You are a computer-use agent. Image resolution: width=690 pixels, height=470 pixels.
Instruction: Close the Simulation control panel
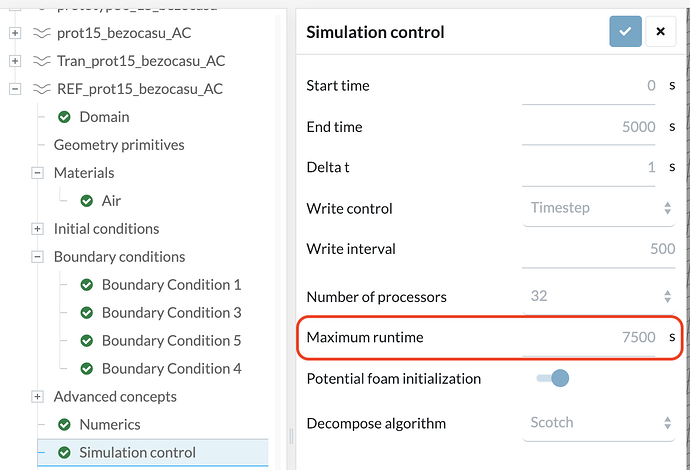(660, 32)
